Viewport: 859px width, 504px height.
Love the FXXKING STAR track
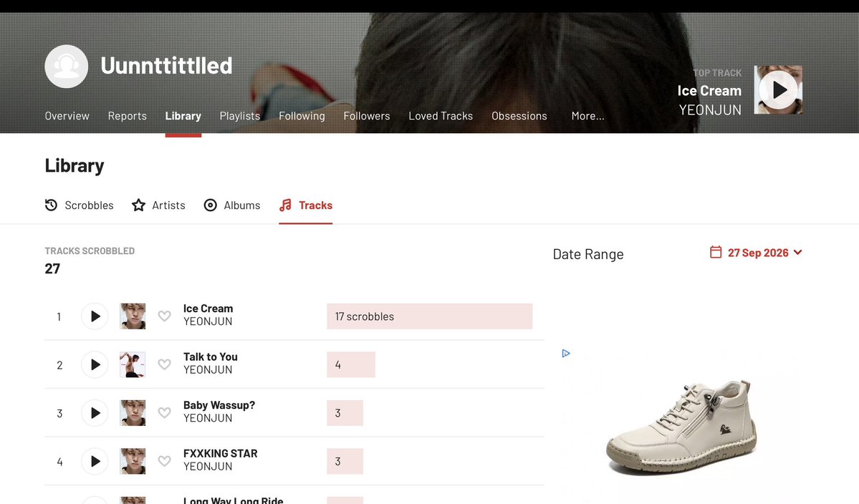tap(164, 461)
